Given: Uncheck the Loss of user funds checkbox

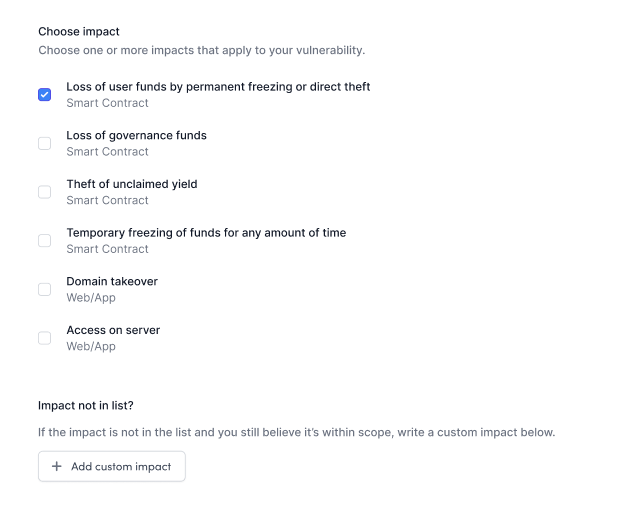Looking at the screenshot, I should click(45, 95).
